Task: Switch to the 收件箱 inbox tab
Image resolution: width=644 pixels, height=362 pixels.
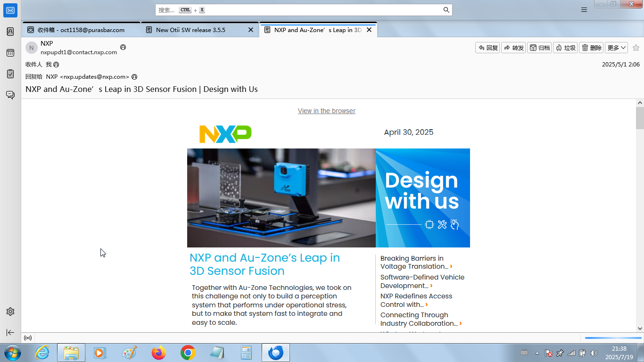Action: tap(81, 30)
